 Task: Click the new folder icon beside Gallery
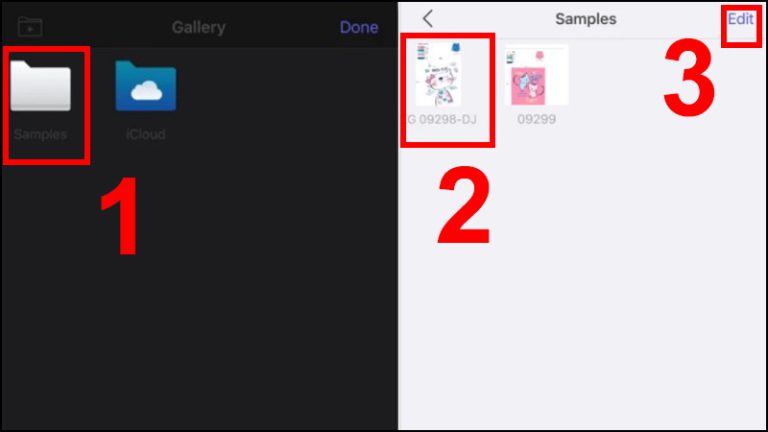point(30,26)
